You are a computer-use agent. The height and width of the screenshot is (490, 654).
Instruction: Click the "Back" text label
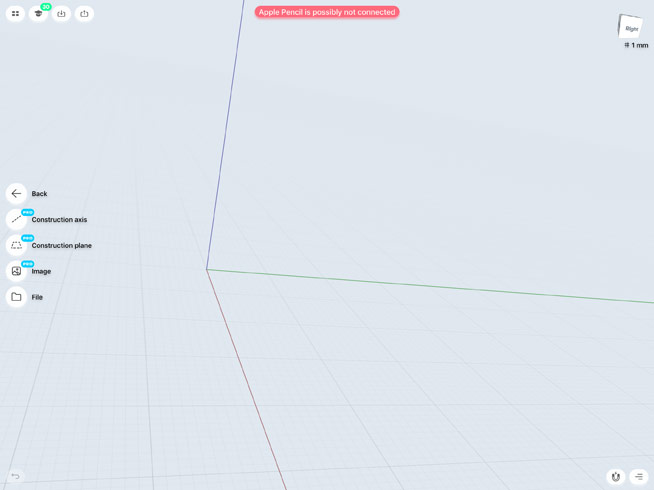click(x=39, y=194)
